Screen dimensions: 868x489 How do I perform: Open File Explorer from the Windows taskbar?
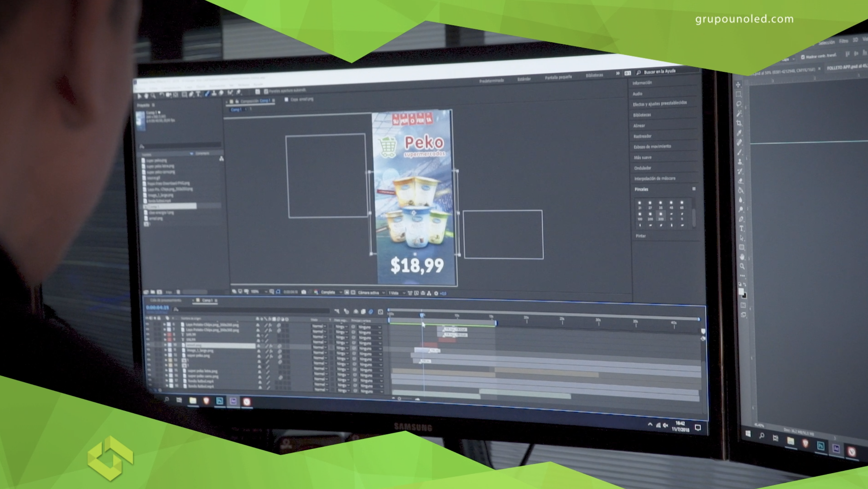pyautogui.click(x=193, y=400)
